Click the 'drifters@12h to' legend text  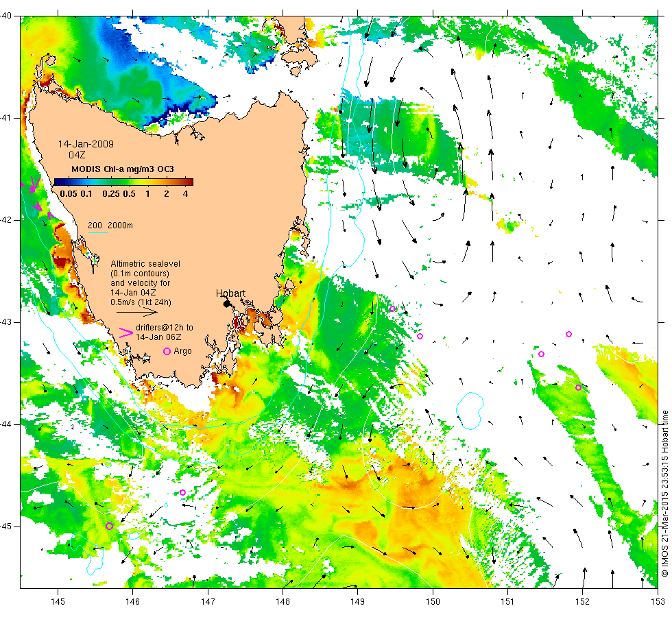[165, 328]
